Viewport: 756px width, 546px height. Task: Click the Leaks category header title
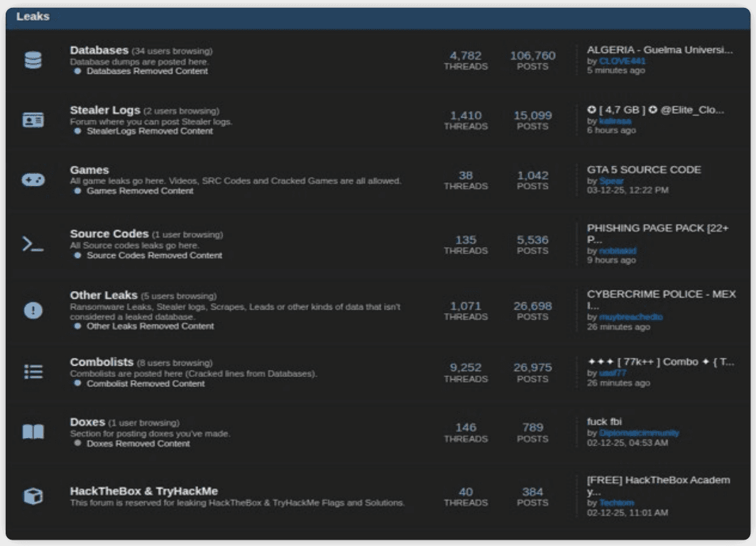33,16
